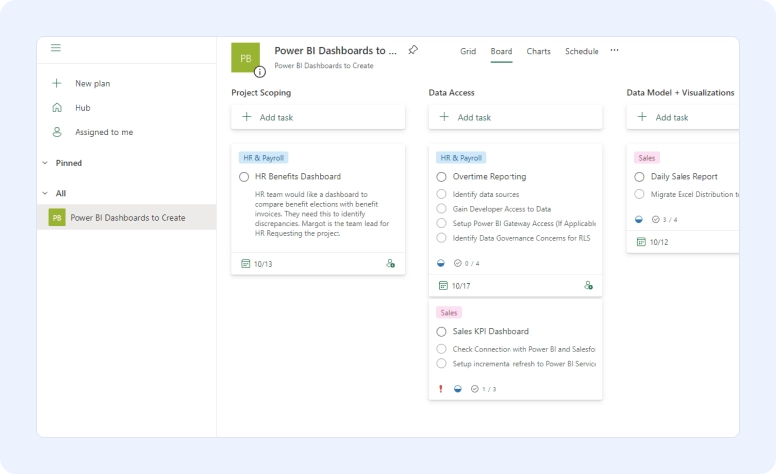Image resolution: width=776 pixels, height=474 pixels.
Task: Check off Identify data sources item
Action: click(441, 194)
